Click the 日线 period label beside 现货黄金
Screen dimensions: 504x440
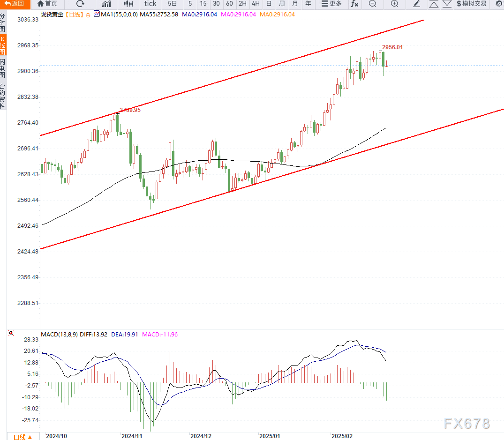click(x=74, y=15)
